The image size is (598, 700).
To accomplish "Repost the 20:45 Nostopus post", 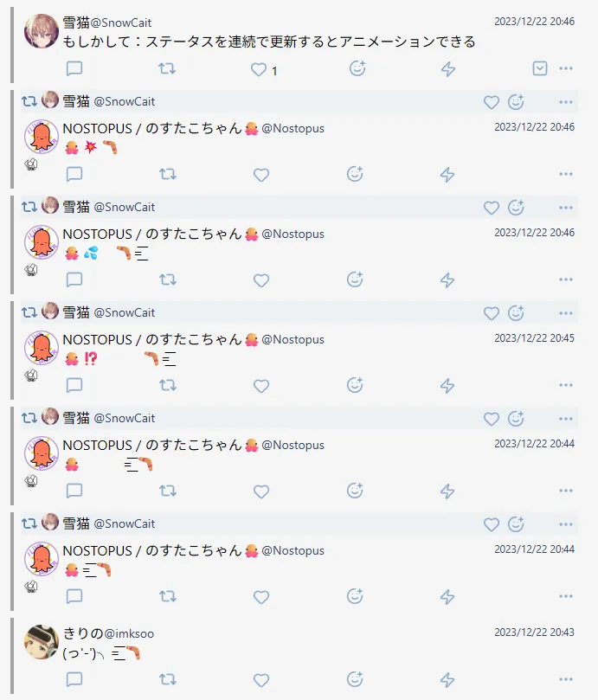I will (168, 385).
